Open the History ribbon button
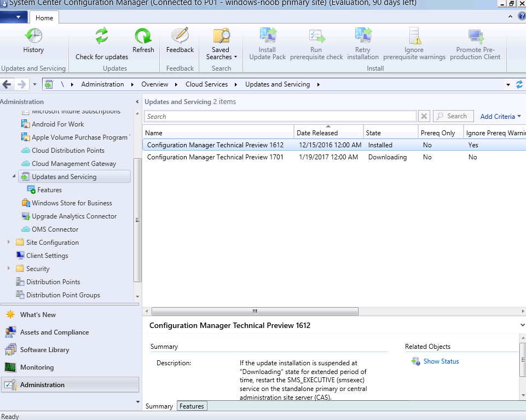The image size is (526, 420). point(33,41)
